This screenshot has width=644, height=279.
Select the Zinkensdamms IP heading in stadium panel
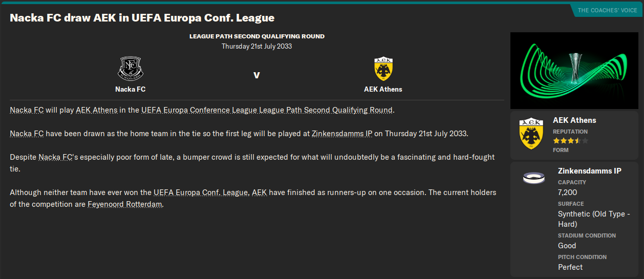coord(589,171)
